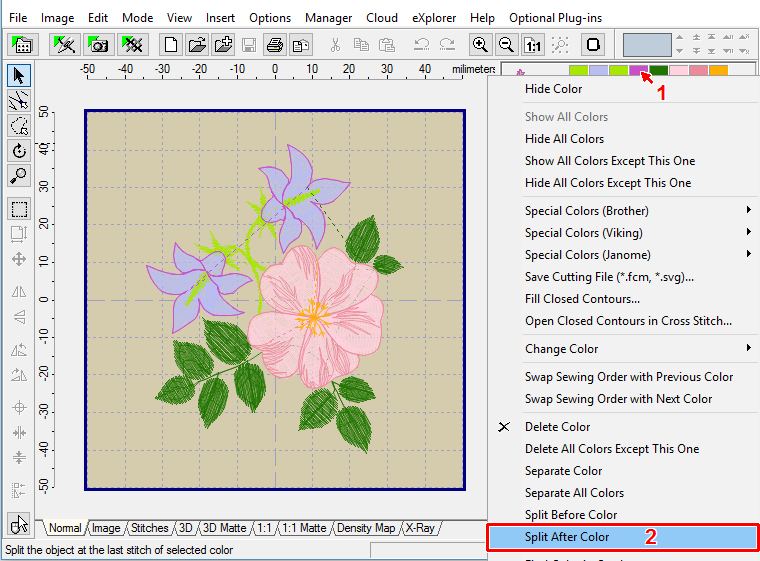
Task: Copy selection with the copy icon
Action: coord(361,45)
